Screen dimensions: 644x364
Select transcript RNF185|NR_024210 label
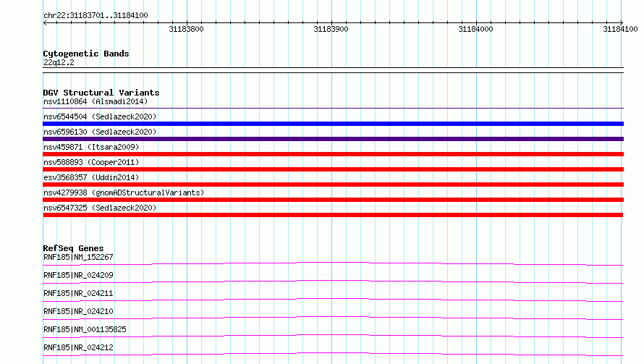pyautogui.click(x=78, y=311)
